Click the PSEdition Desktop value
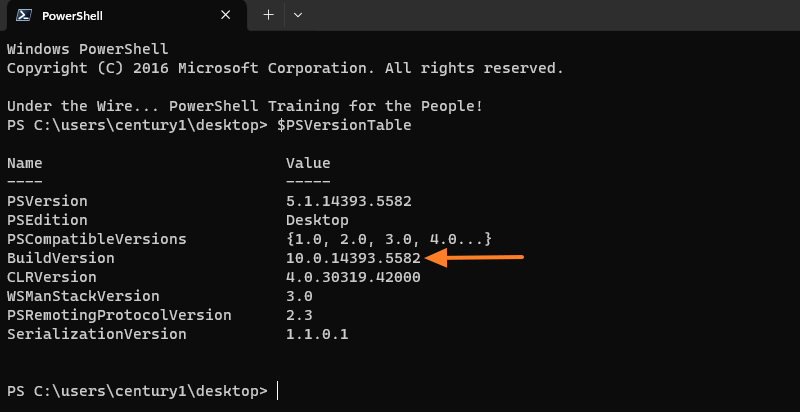The width and height of the screenshot is (800, 412). tap(317, 220)
